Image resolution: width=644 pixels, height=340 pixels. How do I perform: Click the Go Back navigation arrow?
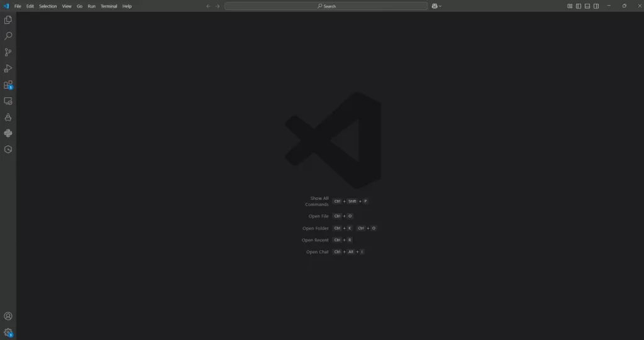(x=208, y=6)
